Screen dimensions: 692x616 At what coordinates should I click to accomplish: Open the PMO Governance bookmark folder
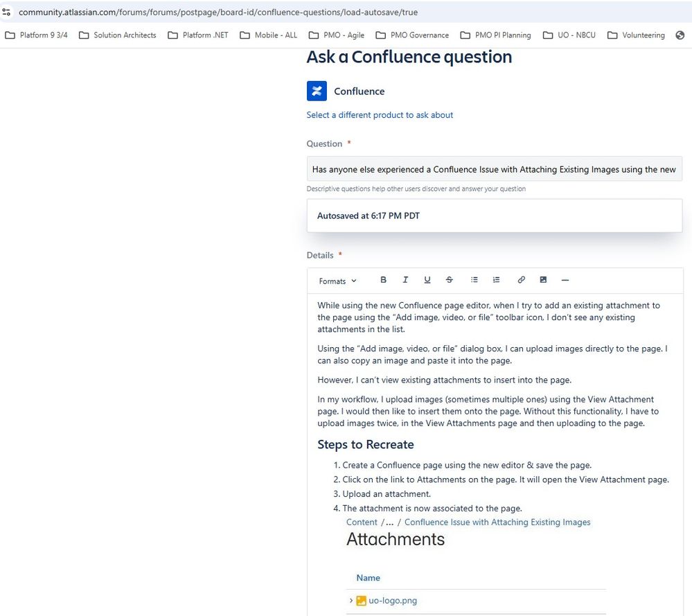pyautogui.click(x=412, y=35)
